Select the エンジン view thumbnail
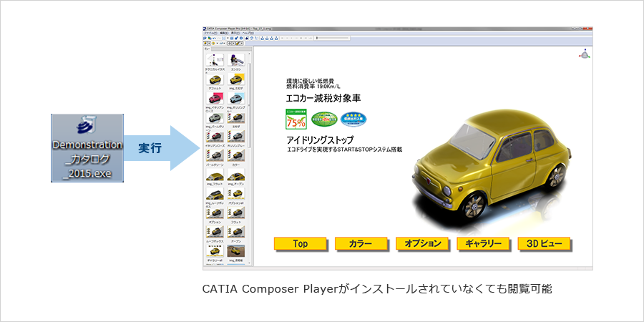Image resolution: width=644 pixels, height=322 pixels. 236,61
